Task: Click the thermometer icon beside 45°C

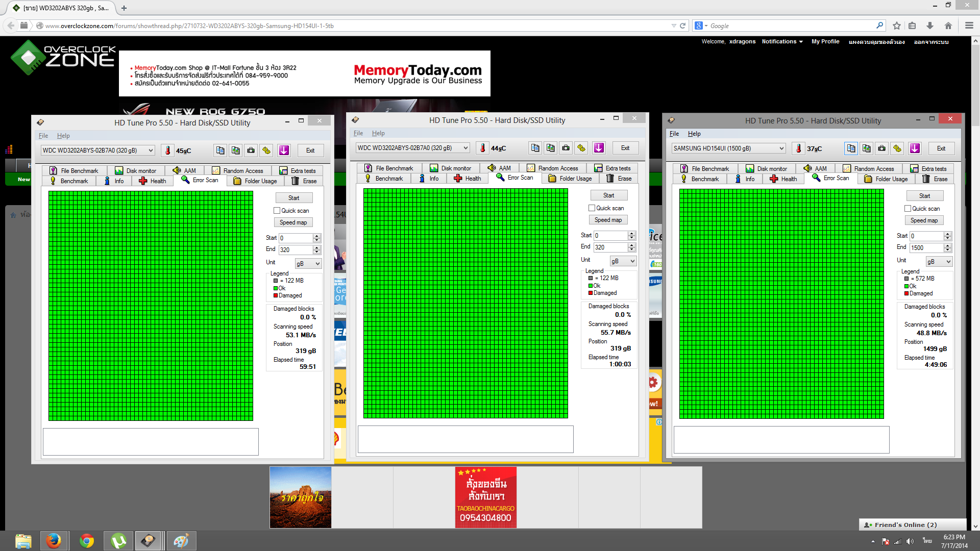Action: (167, 151)
